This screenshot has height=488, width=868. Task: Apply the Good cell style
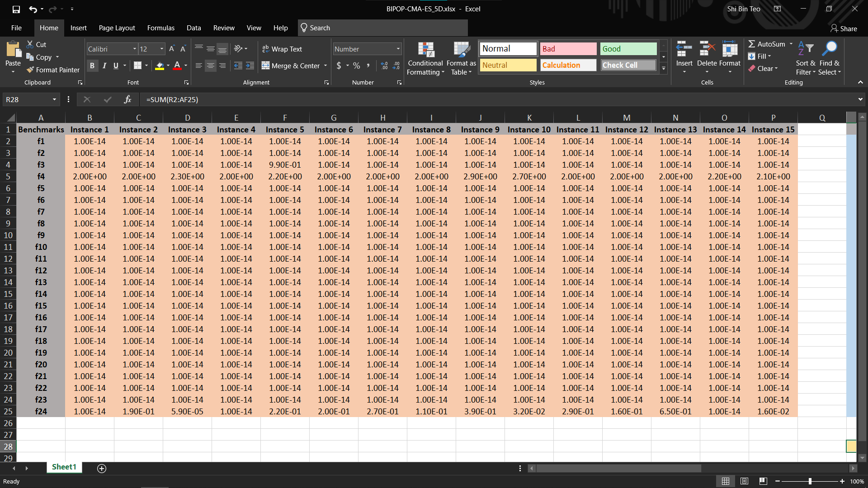coord(628,49)
